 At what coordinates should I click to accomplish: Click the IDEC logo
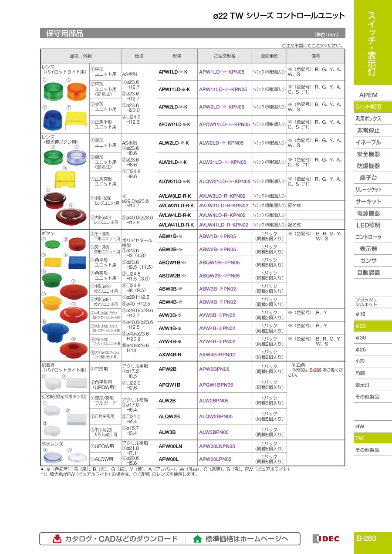[326, 539]
